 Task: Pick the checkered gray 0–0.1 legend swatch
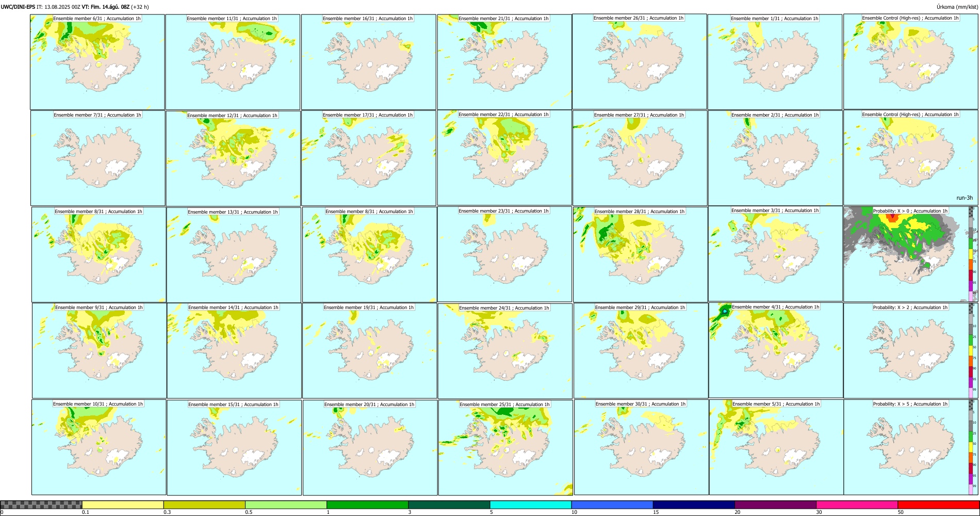pos(41,505)
